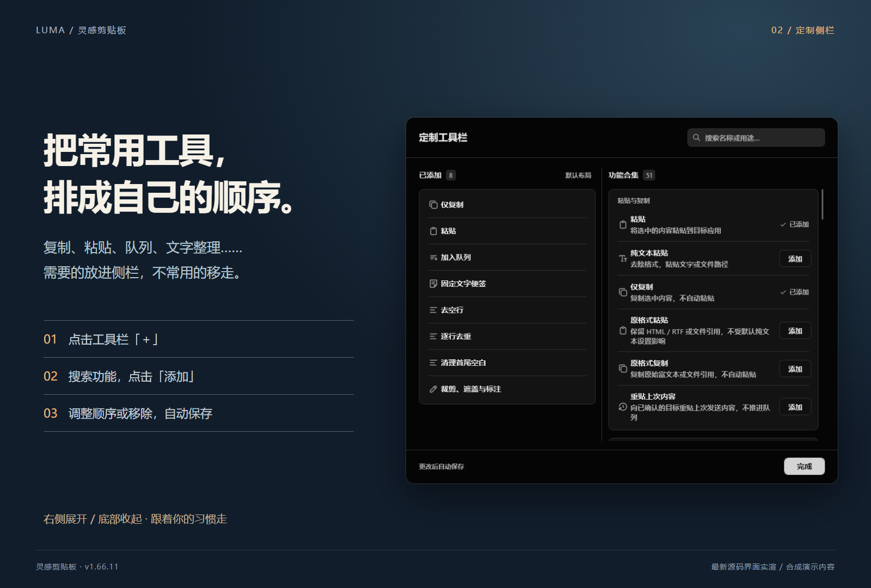Click the copy icon of 原格式复制

coord(623,369)
